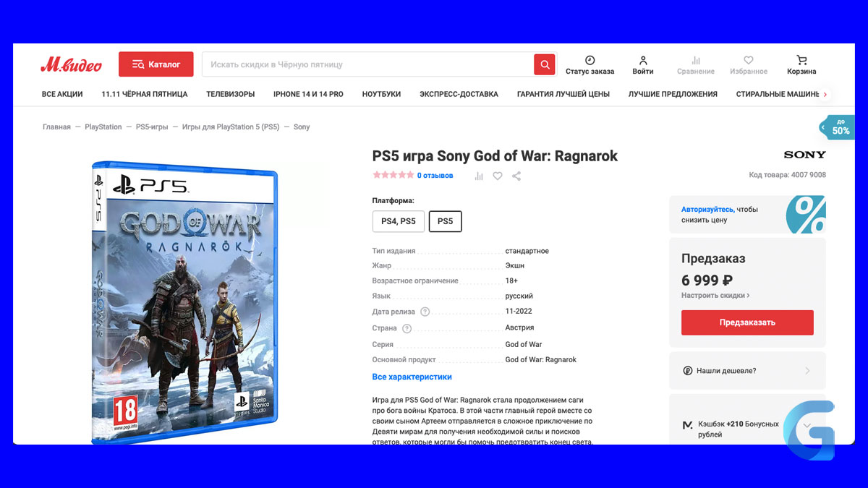Open the Каталог menu button
Screen dimensions: 868x488
[156, 64]
